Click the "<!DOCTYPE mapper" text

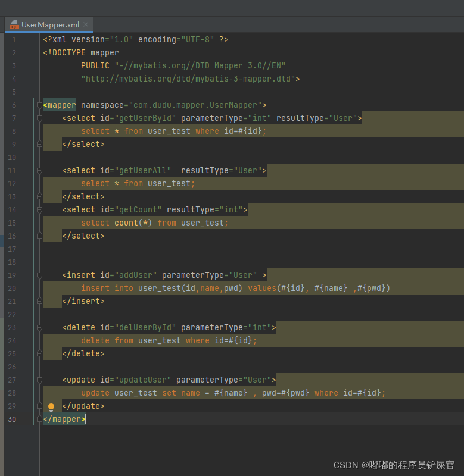tap(81, 53)
